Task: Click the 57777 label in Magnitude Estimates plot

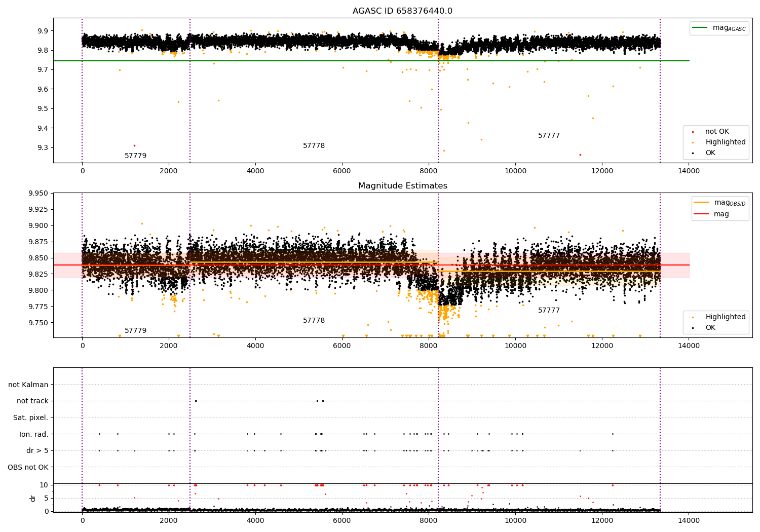Action: (549, 311)
